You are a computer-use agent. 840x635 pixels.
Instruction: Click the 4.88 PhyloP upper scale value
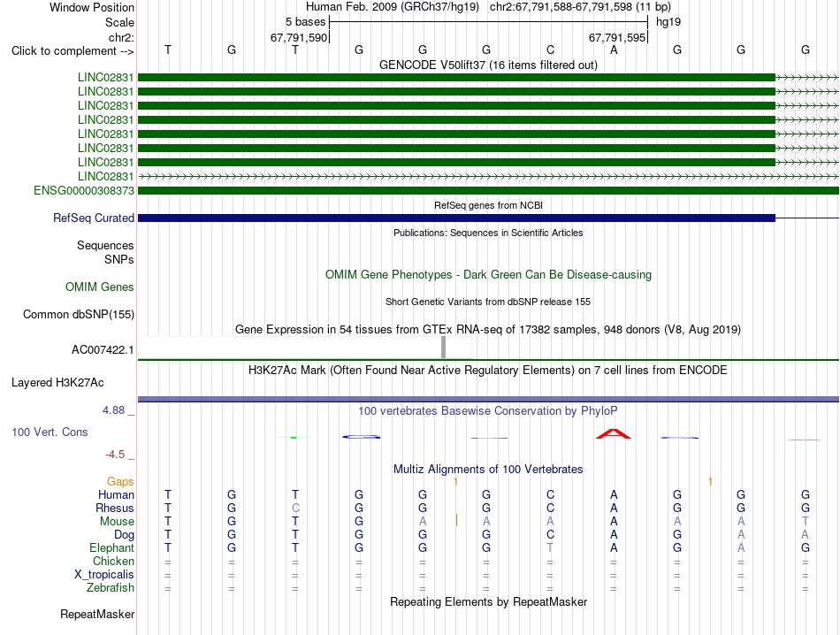click(x=113, y=410)
